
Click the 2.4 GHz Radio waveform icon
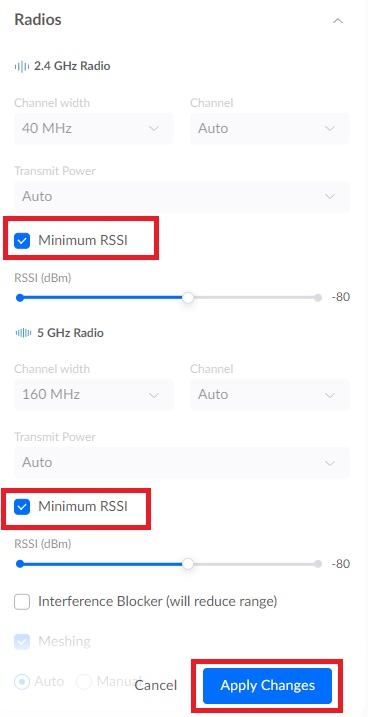click(x=22, y=66)
